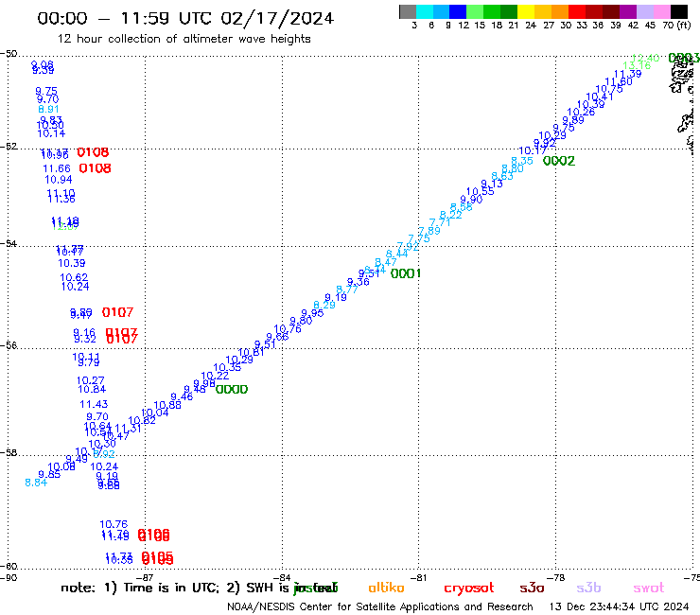Image resolution: width=700 pixels, height=615 pixels.
Task: Click the '12 hour collection of altimeter wave heights' subtitle
Action: (x=184, y=39)
